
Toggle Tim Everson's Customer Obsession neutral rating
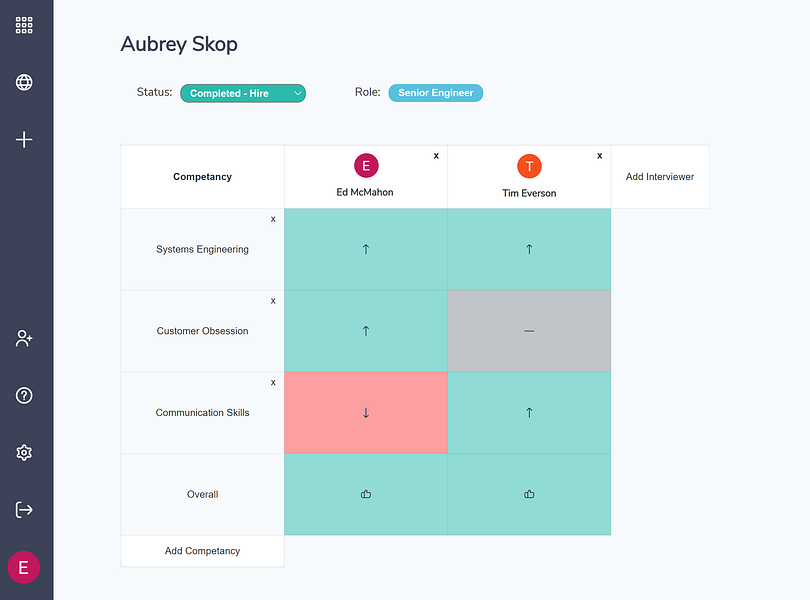click(x=529, y=331)
